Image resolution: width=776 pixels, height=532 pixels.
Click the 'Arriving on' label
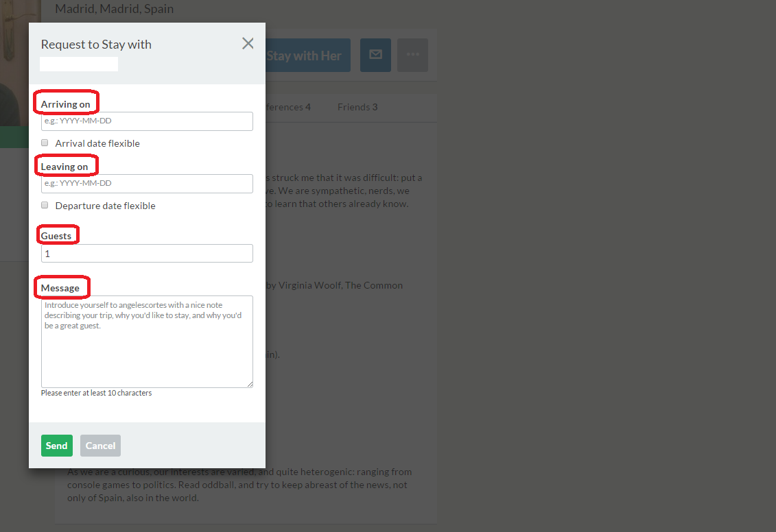(x=65, y=104)
